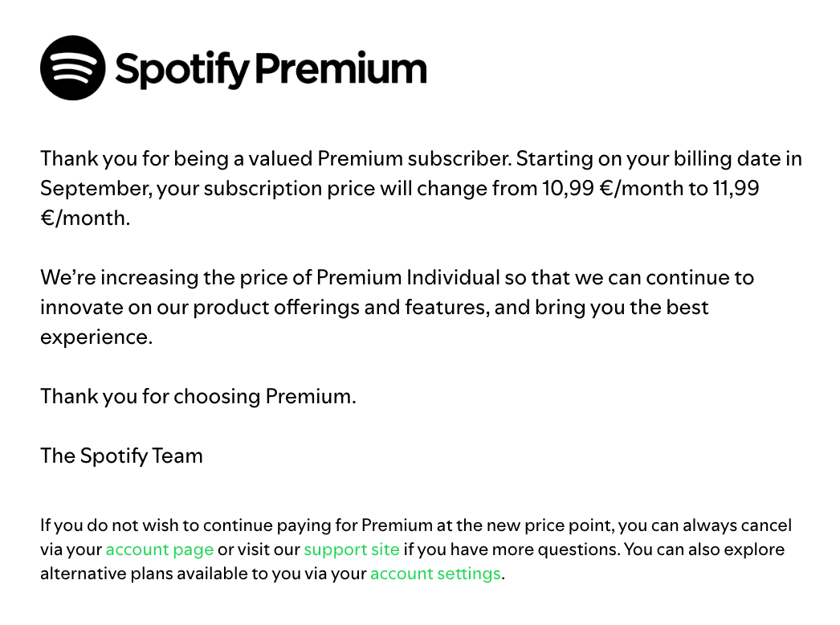Click the "Spotify Premium" wordmark heading

tap(271, 69)
